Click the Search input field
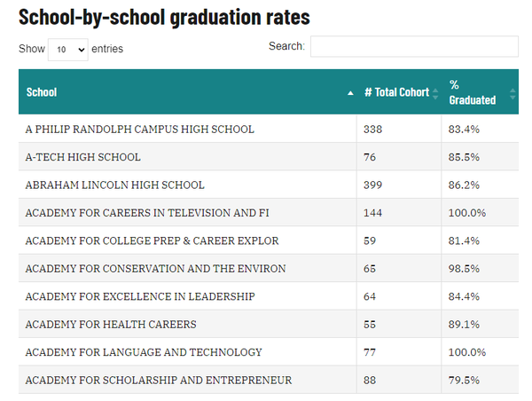 (x=414, y=46)
